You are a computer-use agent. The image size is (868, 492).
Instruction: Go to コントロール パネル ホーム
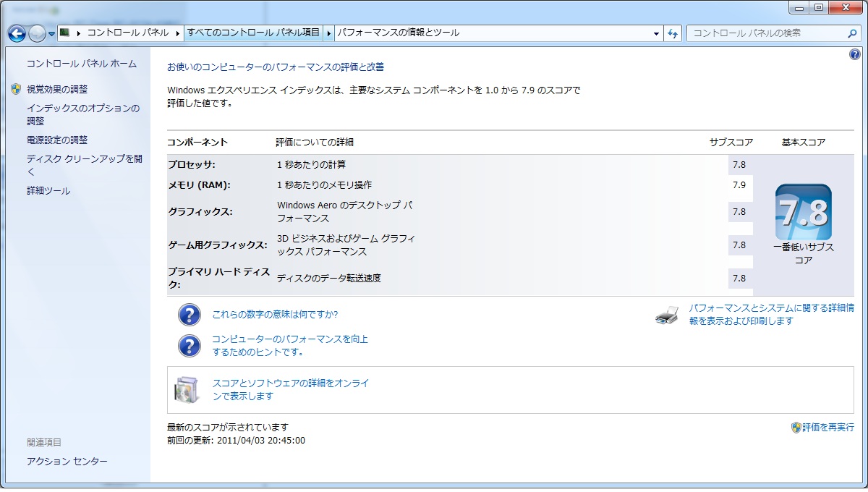pyautogui.click(x=82, y=64)
